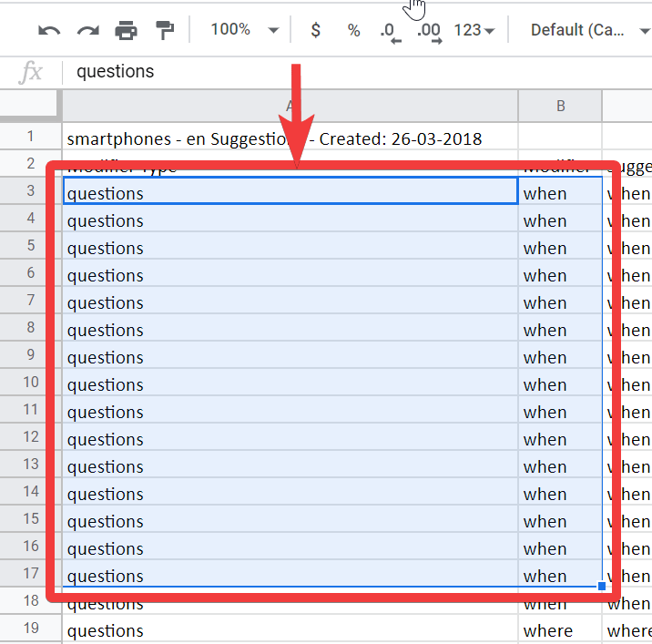Screen dimensions: 652x644
Task: Select row 10 header
Action: tap(30, 382)
